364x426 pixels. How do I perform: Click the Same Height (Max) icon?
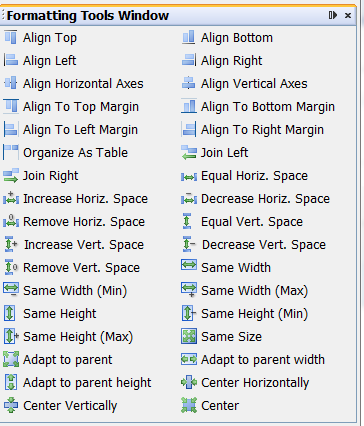click(11, 336)
